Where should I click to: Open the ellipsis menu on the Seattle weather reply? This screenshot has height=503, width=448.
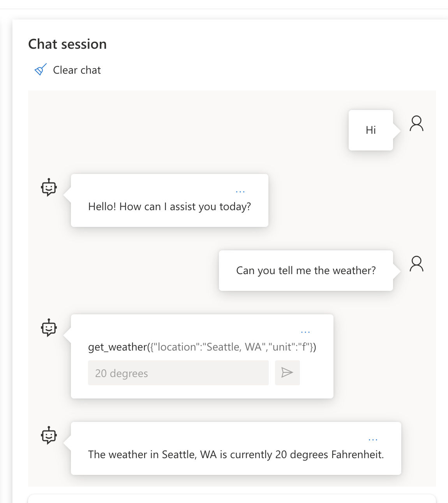373,440
